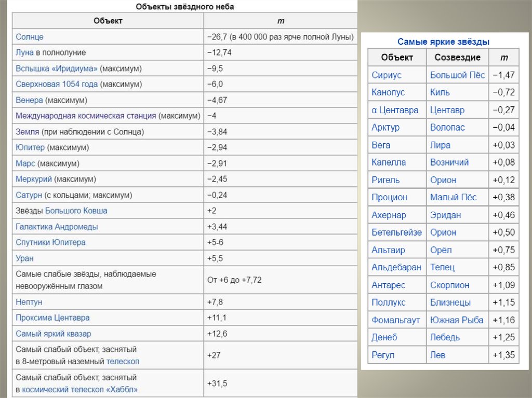Click the Денеб link

pos(384,337)
